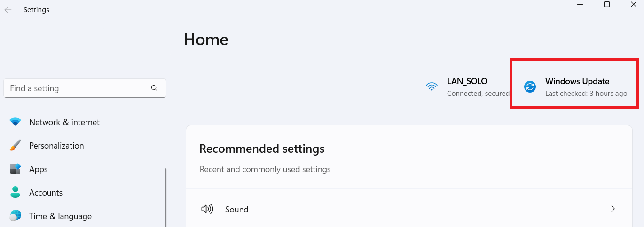Select the Accounts text label in sidebar
The height and width of the screenshot is (227, 644).
tap(46, 193)
